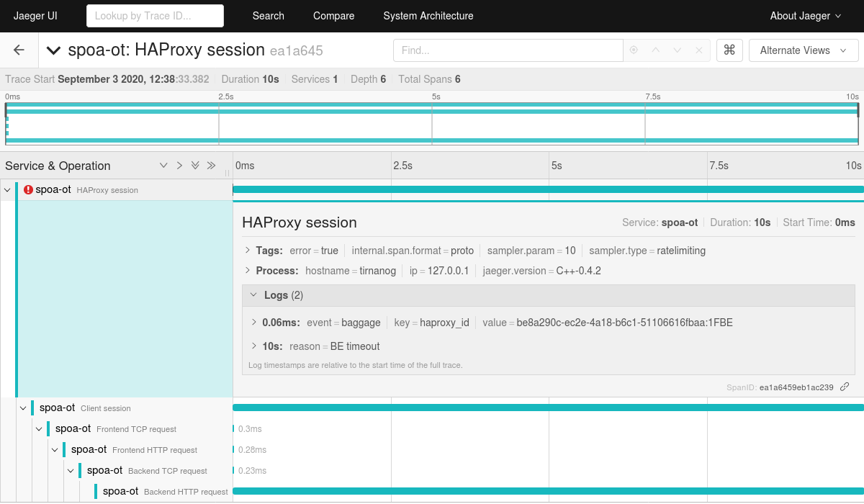Screen dimensions: 864x504
Task: Collapse the Logs (2) section
Action: pos(253,295)
